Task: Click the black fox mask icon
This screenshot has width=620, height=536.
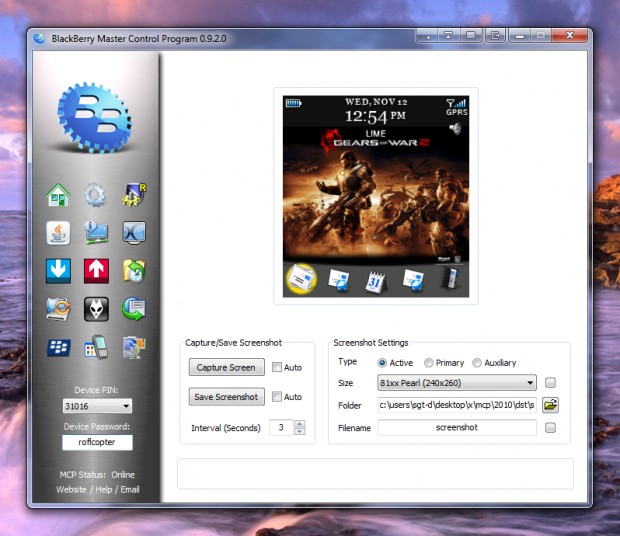Action: click(x=96, y=309)
